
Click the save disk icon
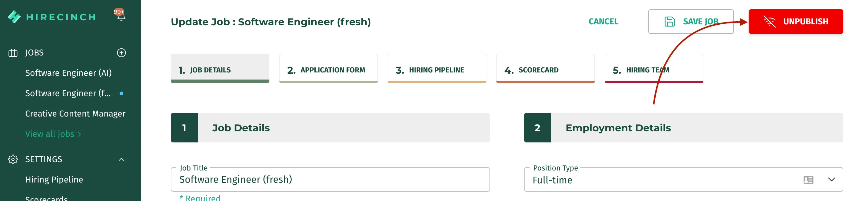(x=669, y=22)
